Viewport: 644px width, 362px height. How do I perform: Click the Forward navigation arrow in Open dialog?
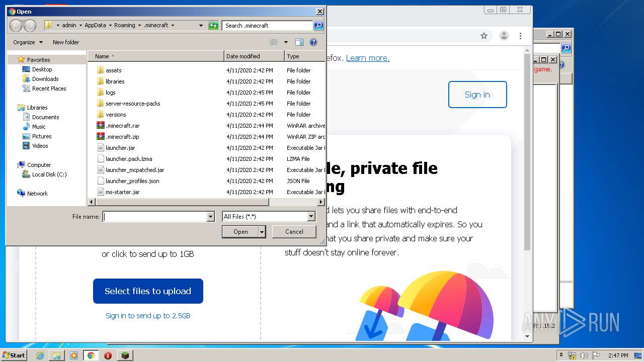[x=30, y=26]
